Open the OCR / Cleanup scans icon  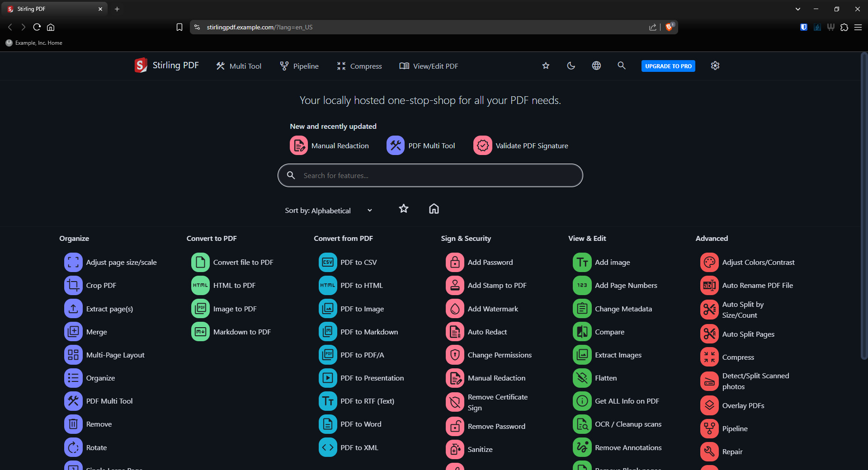coord(582,424)
